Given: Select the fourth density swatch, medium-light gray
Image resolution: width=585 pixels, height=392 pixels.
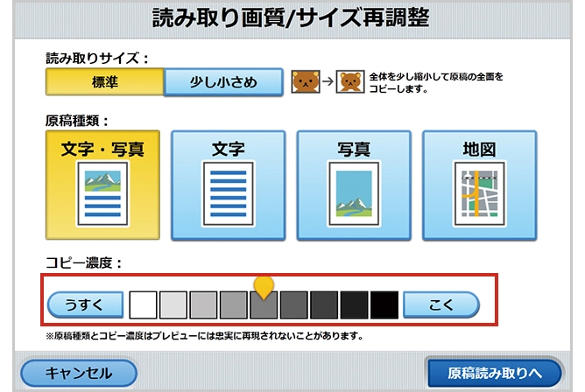Looking at the screenshot, I should pos(234,305).
